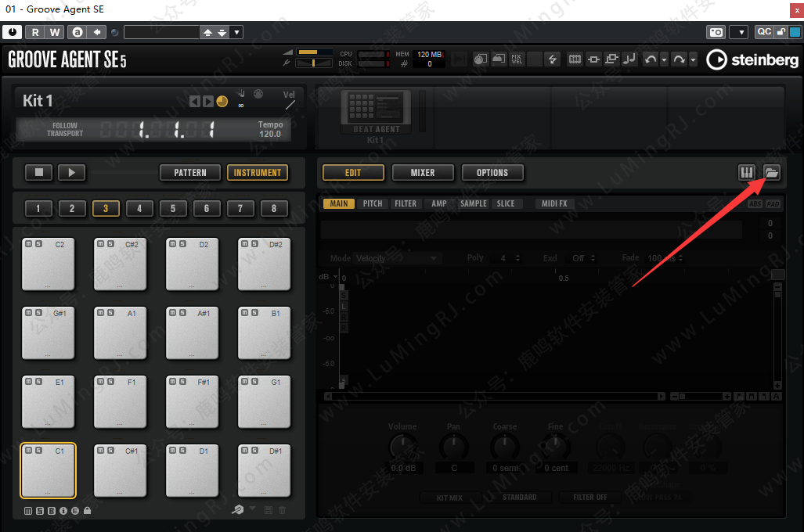Open the dB scale dropdown arrow

(335, 277)
